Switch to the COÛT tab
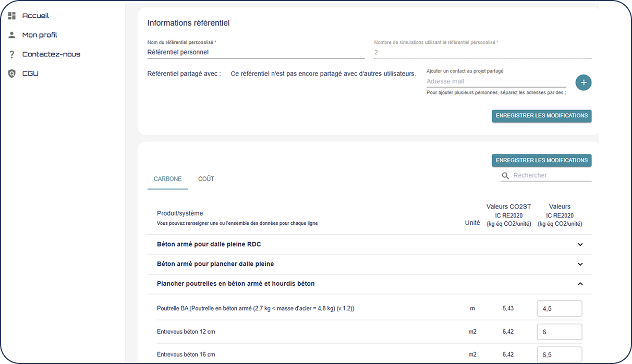 point(206,179)
